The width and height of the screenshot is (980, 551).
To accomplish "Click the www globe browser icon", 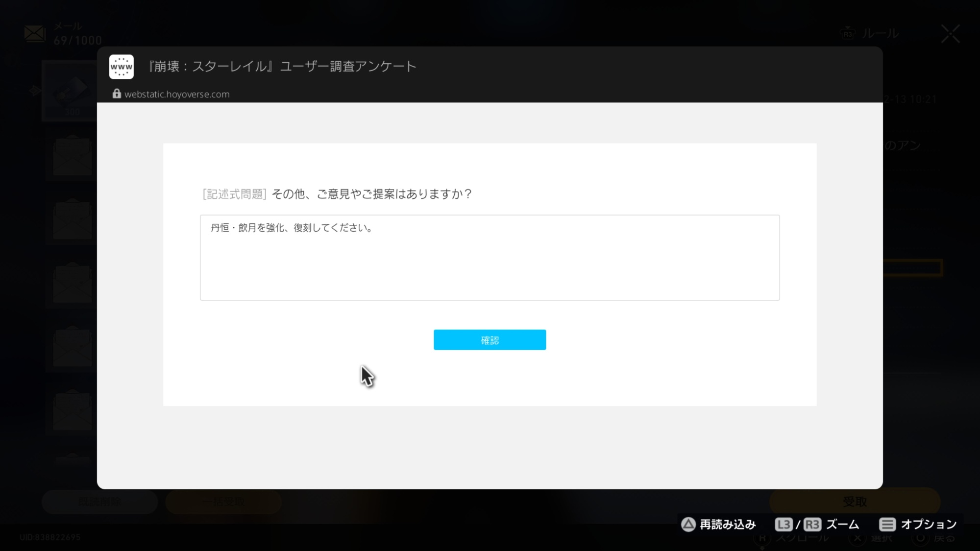I will point(122,67).
